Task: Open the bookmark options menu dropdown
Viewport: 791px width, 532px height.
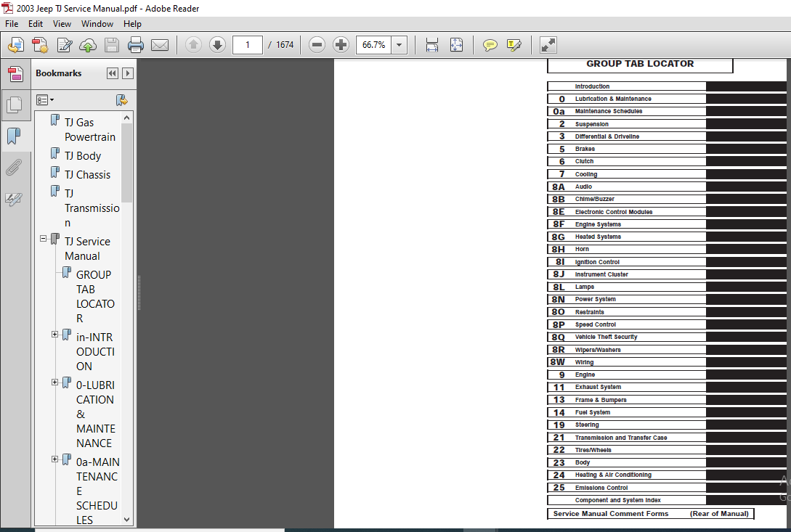Action: tap(45, 100)
